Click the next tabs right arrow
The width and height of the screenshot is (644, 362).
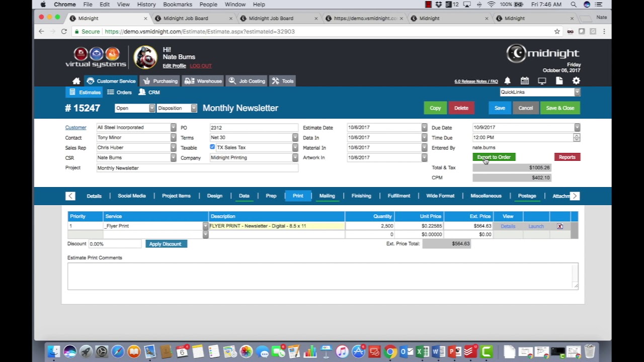click(575, 196)
